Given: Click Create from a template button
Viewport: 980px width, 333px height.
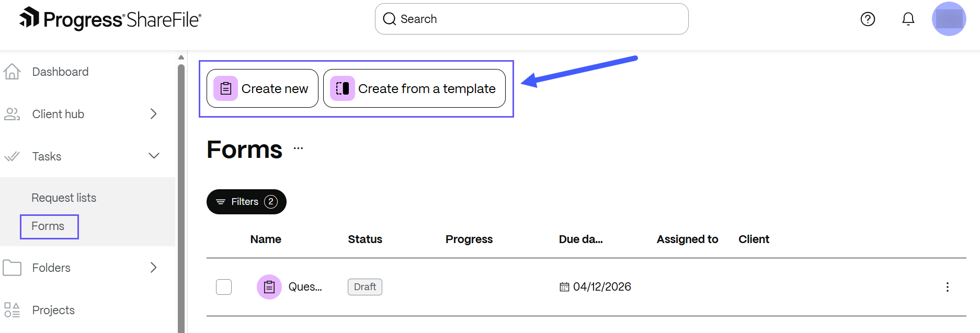Looking at the screenshot, I should tap(414, 88).
